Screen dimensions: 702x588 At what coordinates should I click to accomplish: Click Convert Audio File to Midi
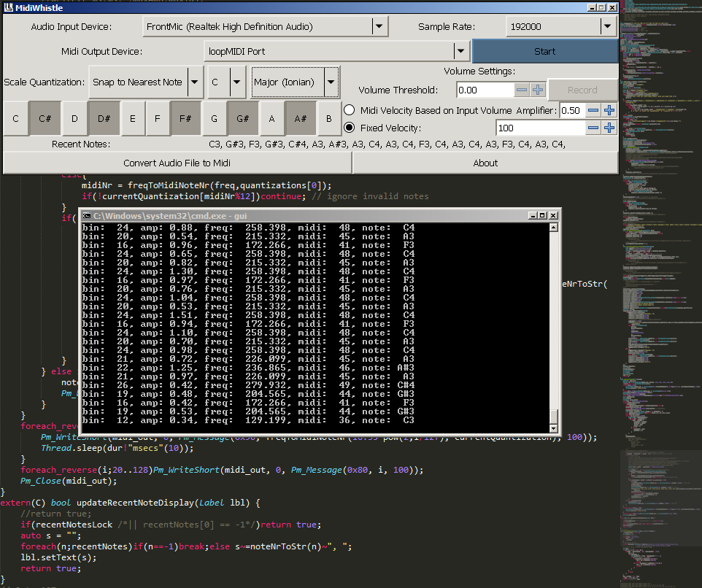tap(177, 163)
